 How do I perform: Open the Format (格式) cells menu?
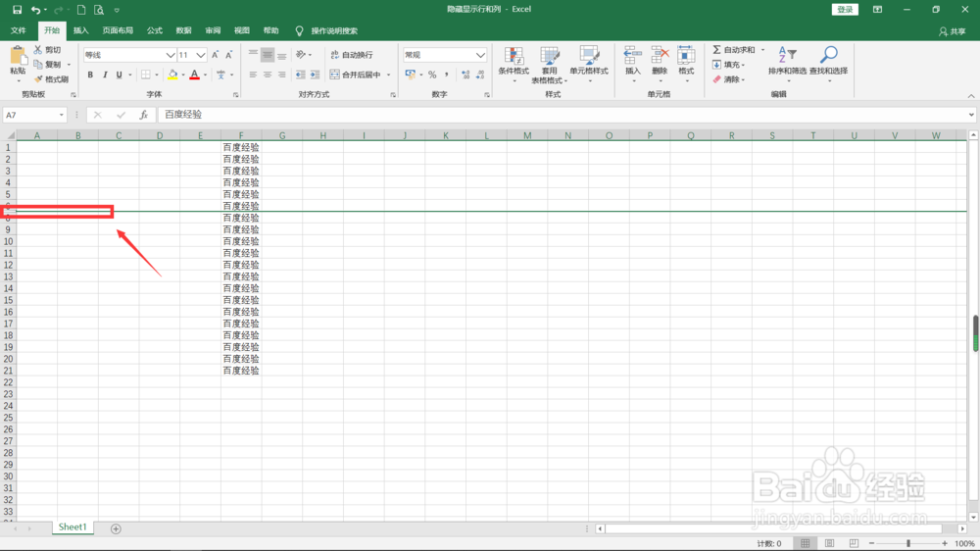point(686,64)
